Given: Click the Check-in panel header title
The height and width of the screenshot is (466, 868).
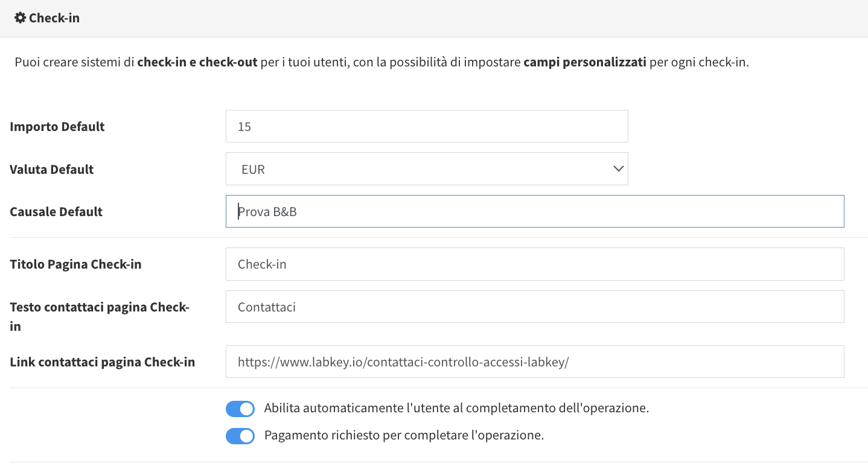Looking at the screenshot, I should pos(54,18).
